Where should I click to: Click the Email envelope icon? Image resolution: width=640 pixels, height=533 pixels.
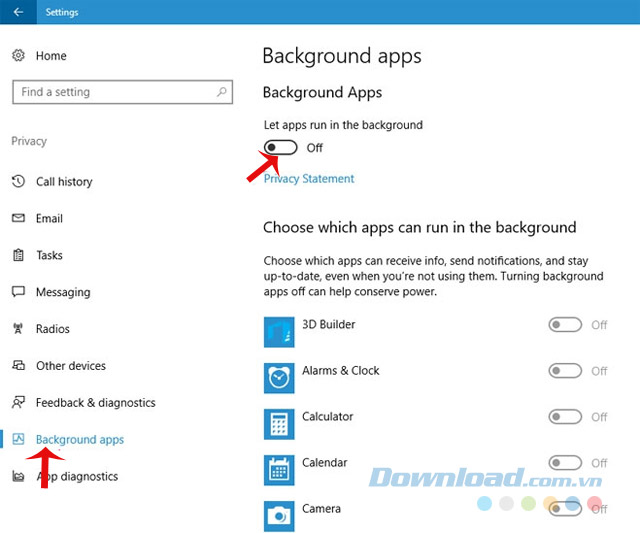coord(18,218)
